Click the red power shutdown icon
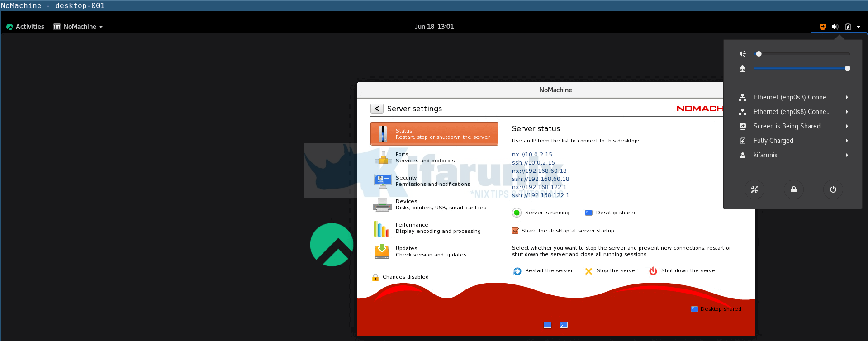 click(653, 271)
